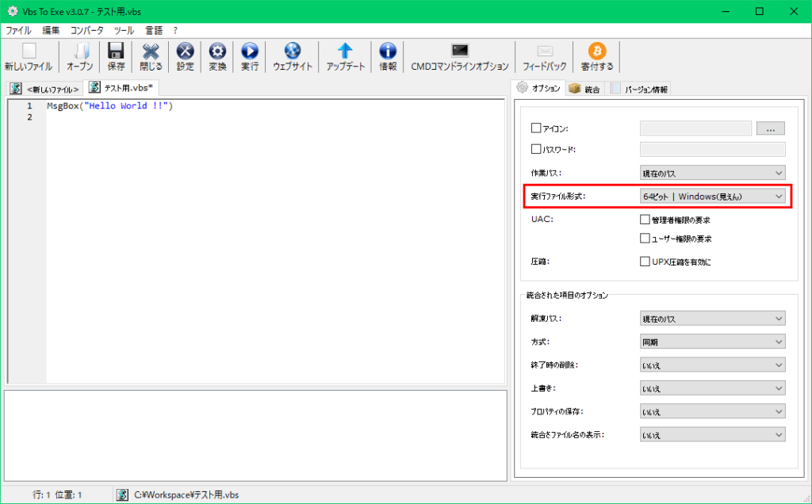812x504 pixels.
Task: Open the 編集 menu
Action: [x=51, y=31]
